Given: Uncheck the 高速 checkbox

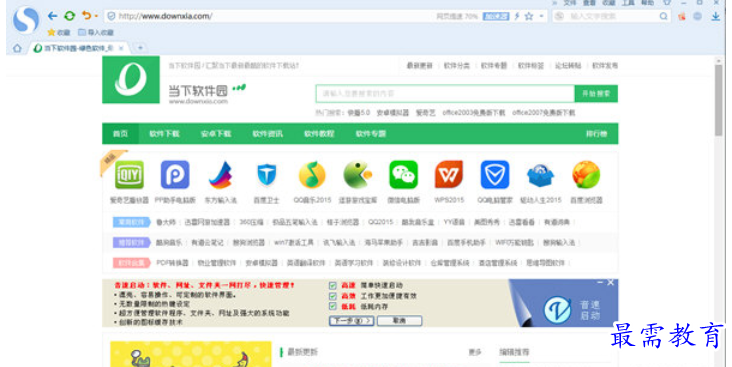Looking at the screenshot, I should [332, 285].
